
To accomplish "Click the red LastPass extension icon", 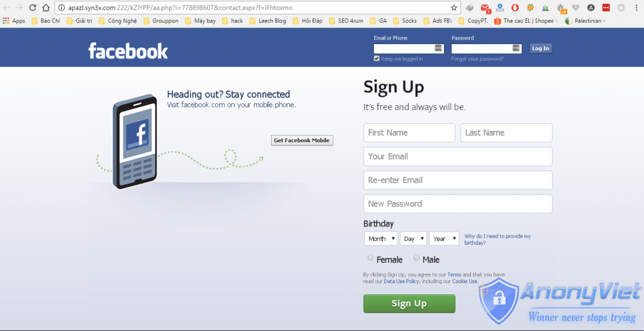I will [x=606, y=8].
